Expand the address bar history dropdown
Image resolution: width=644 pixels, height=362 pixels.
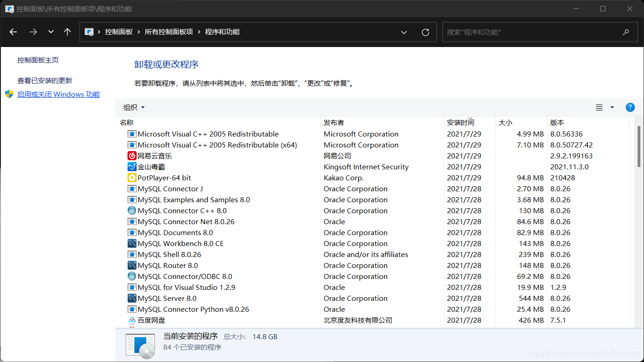coord(404,32)
